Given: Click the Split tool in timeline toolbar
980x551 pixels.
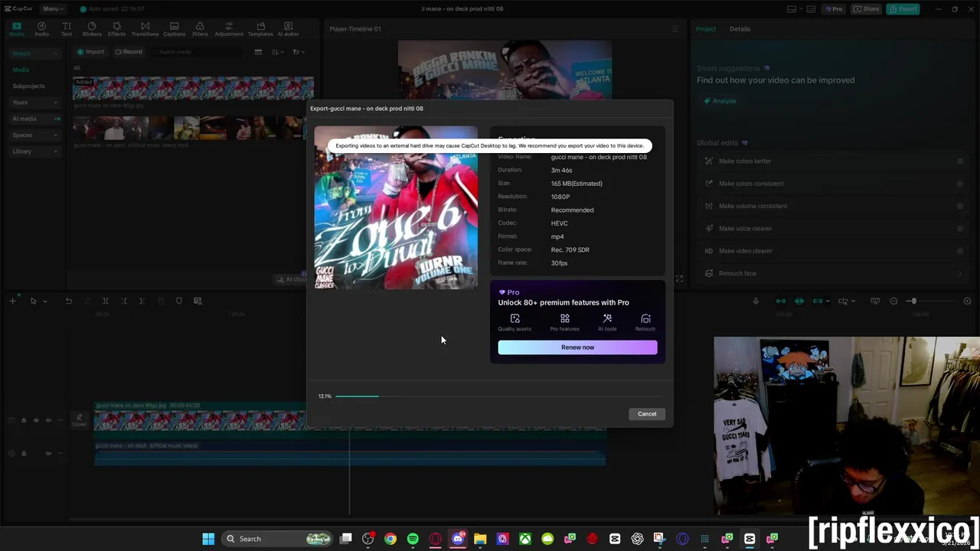Looking at the screenshot, I should 106,302.
